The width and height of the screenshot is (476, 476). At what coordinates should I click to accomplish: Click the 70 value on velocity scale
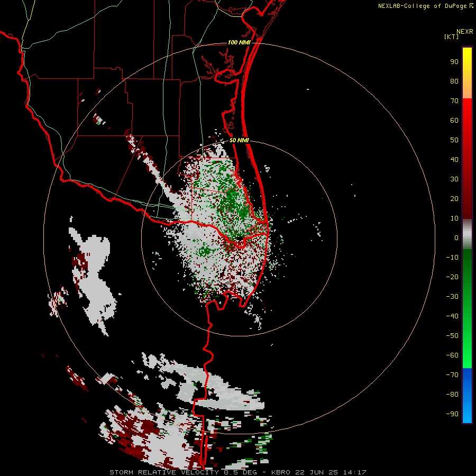[x=454, y=101]
